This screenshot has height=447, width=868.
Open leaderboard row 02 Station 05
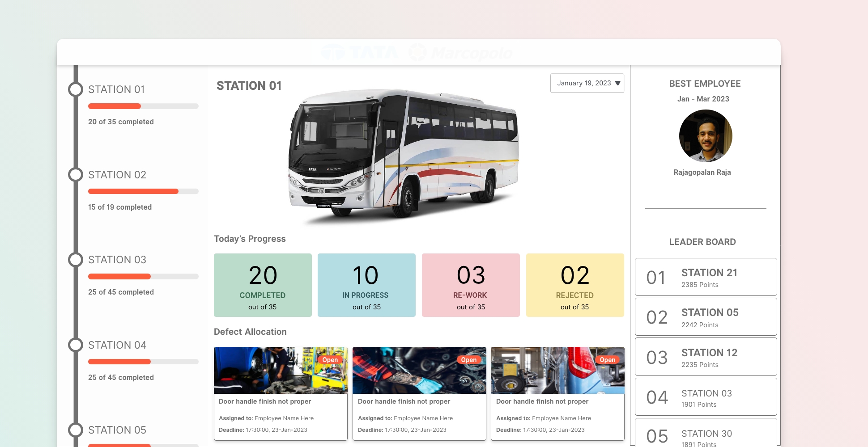(x=706, y=316)
